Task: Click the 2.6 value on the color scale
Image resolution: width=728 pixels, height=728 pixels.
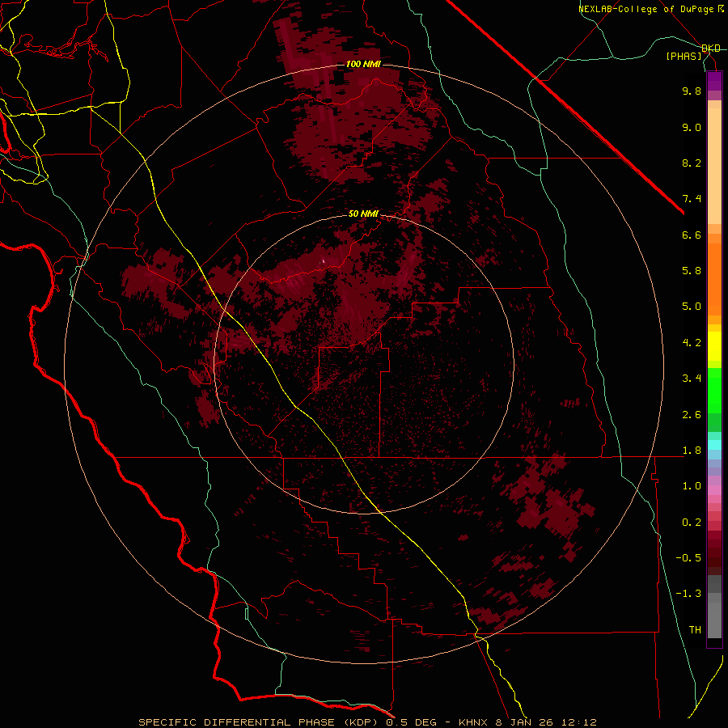Action: click(x=692, y=415)
